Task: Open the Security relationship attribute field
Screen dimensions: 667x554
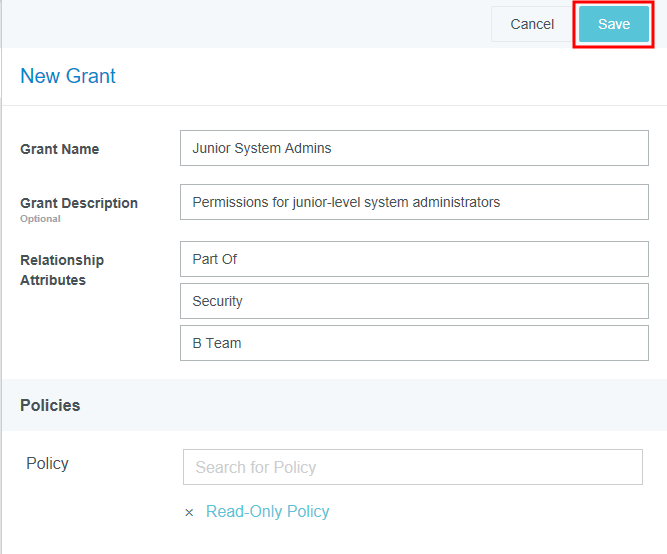Action: click(414, 301)
